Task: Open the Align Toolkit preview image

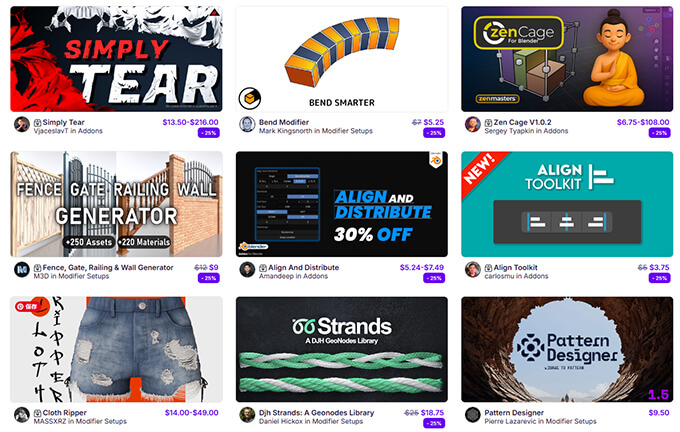Action: pyautogui.click(x=567, y=204)
